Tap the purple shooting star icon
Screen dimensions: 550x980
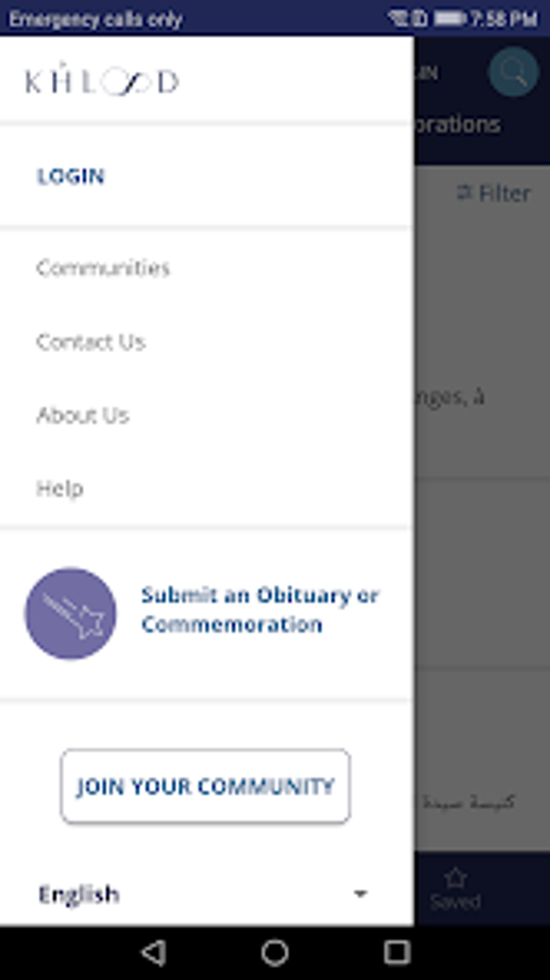71,613
